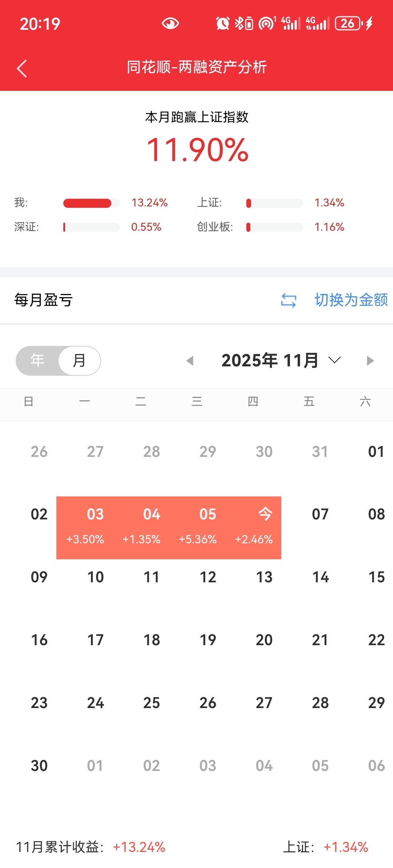Tap the battery indicator showing 26

(x=348, y=24)
